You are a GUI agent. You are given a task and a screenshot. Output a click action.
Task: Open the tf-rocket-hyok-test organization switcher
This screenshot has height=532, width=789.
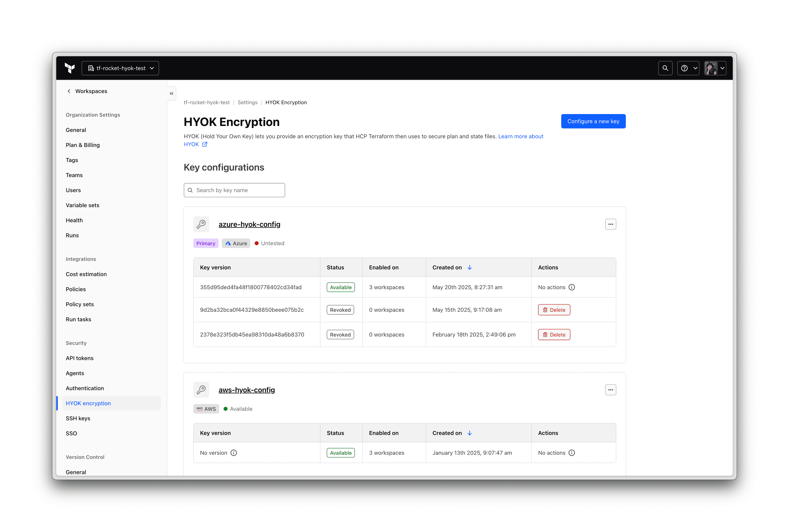click(x=120, y=68)
